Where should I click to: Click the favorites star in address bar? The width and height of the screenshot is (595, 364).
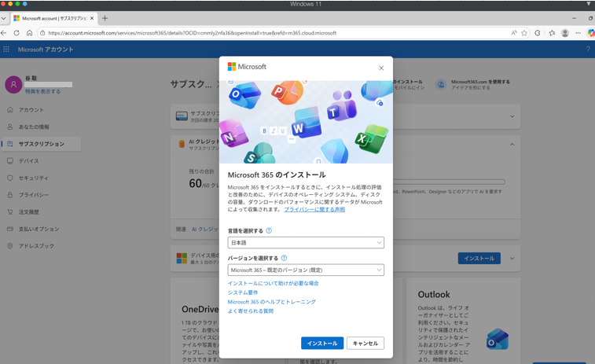click(524, 33)
